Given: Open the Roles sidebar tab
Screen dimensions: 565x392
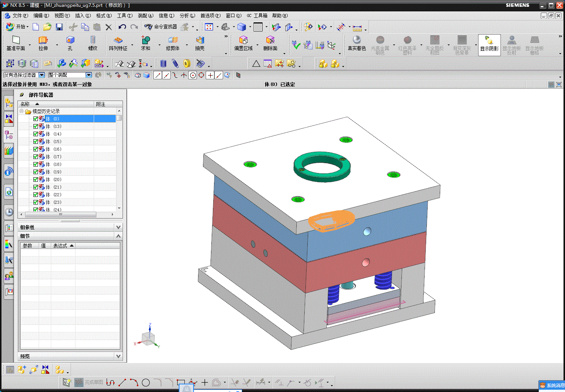Looking at the screenshot, I should coord(9,276).
